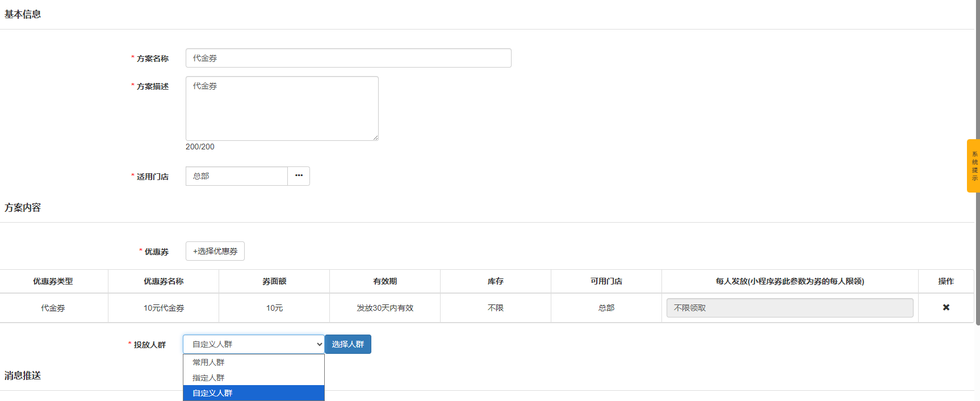The height and width of the screenshot is (401, 980).
Task: Click the 10元代金券 name cell
Action: [x=164, y=308]
